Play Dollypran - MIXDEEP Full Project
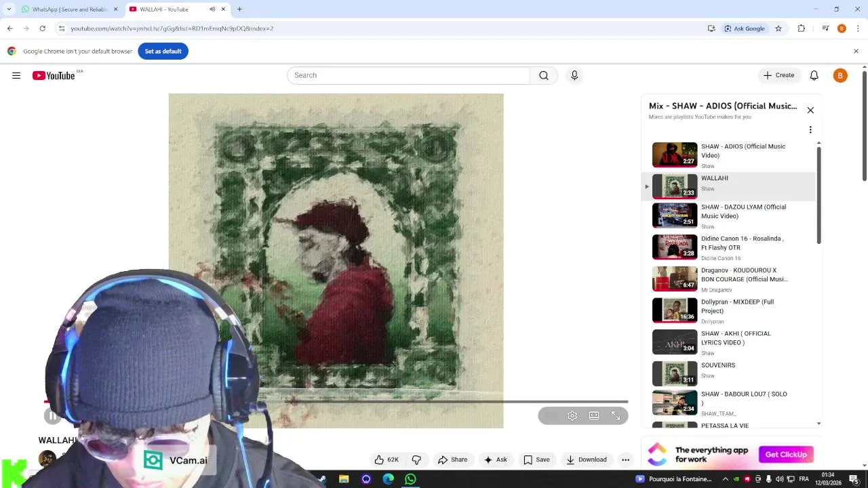 point(729,310)
